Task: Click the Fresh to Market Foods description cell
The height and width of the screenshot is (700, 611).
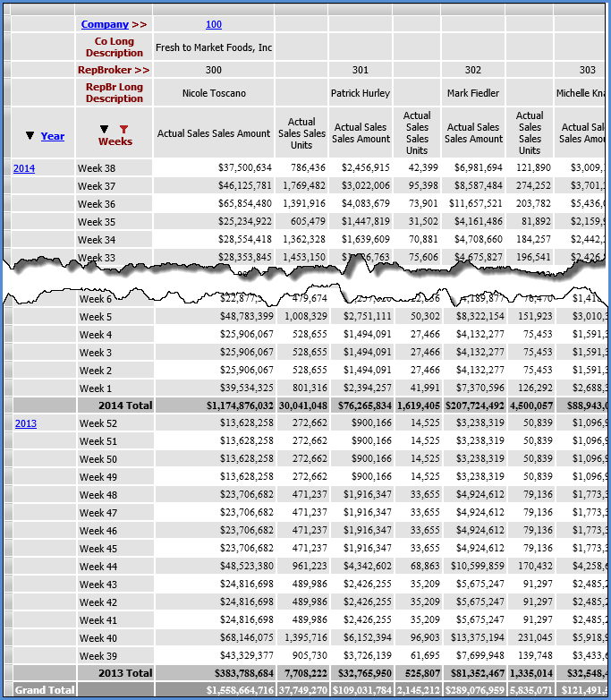Action: pyautogui.click(x=213, y=47)
